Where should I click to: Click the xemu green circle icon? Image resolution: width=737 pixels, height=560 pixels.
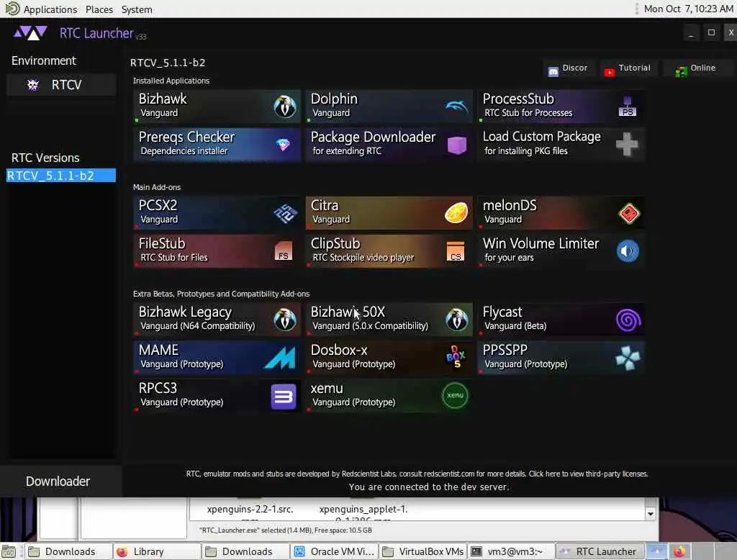click(455, 395)
